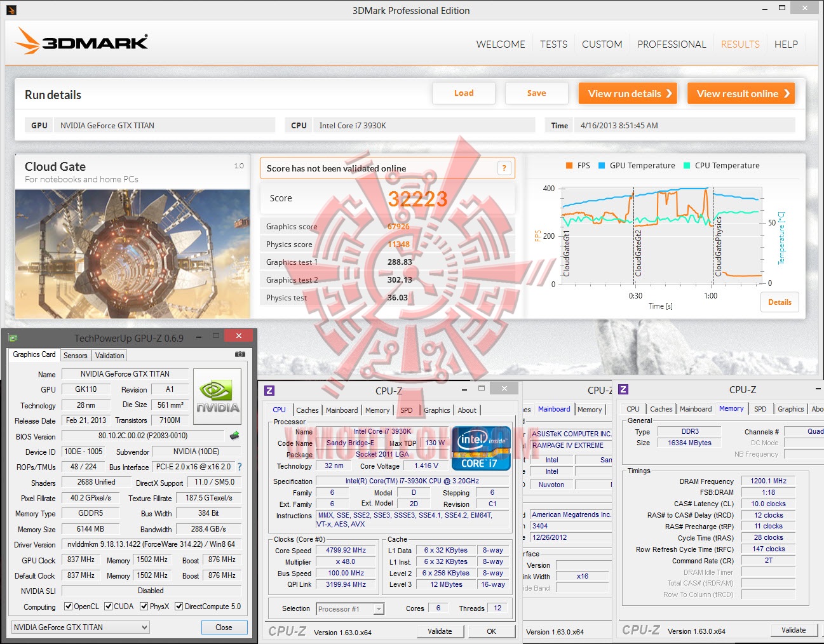Viewport: 824px width, 644px height.
Task: Open the CUSTOM section
Action: click(x=602, y=44)
